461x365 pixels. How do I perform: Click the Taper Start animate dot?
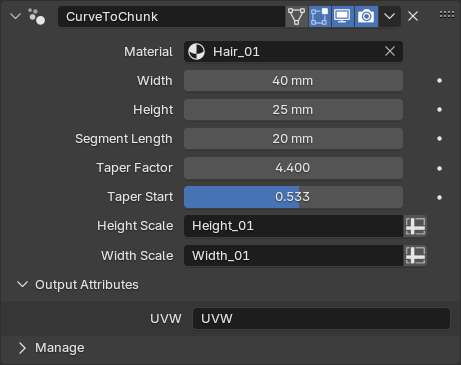(439, 198)
